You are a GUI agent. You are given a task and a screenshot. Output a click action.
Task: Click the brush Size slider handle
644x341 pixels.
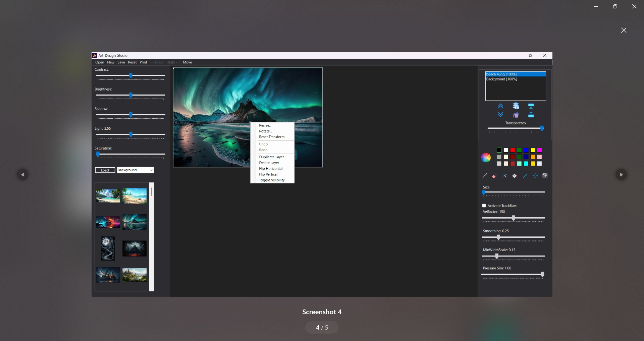(484, 192)
